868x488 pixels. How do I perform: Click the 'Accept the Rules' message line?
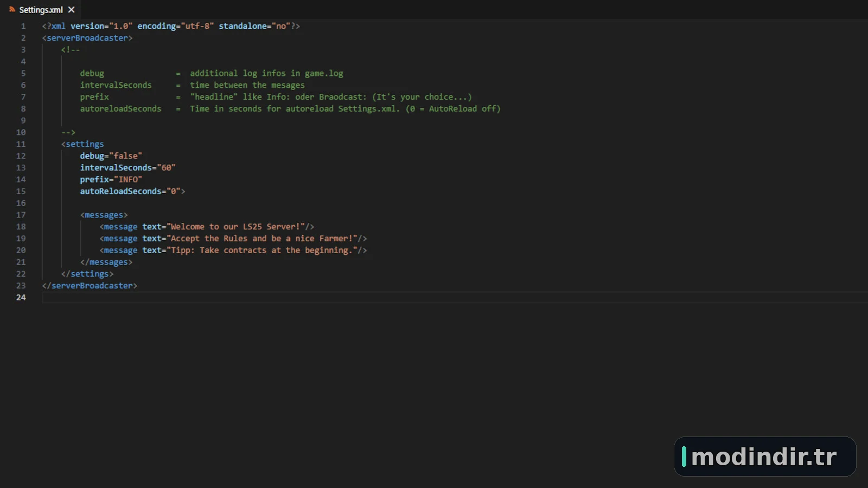point(233,239)
